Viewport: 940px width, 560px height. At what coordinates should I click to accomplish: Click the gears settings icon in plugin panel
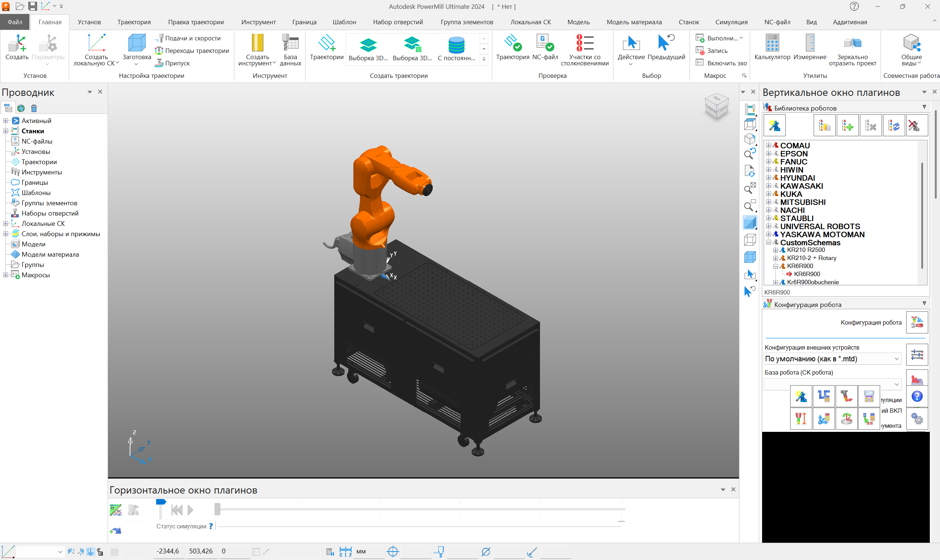coord(917,418)
